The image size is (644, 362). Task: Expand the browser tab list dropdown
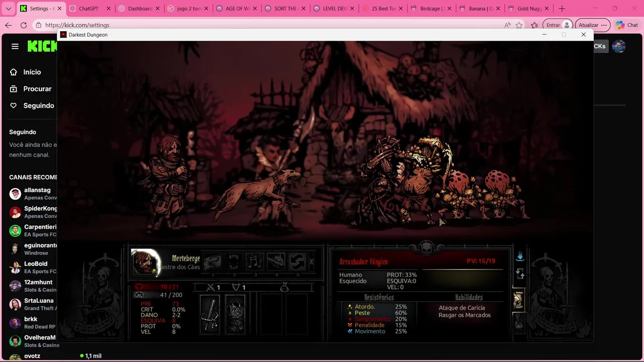[8, 9]
